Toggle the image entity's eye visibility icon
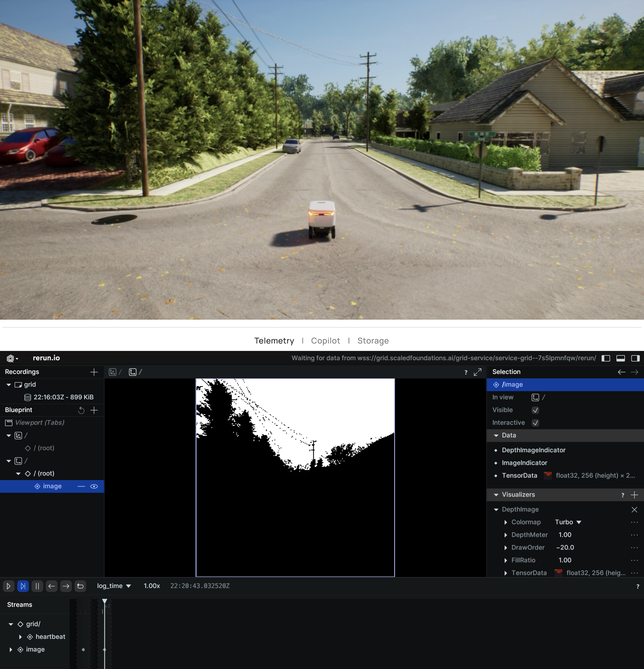This screenshot has width=644, height=669. (94, 486)
